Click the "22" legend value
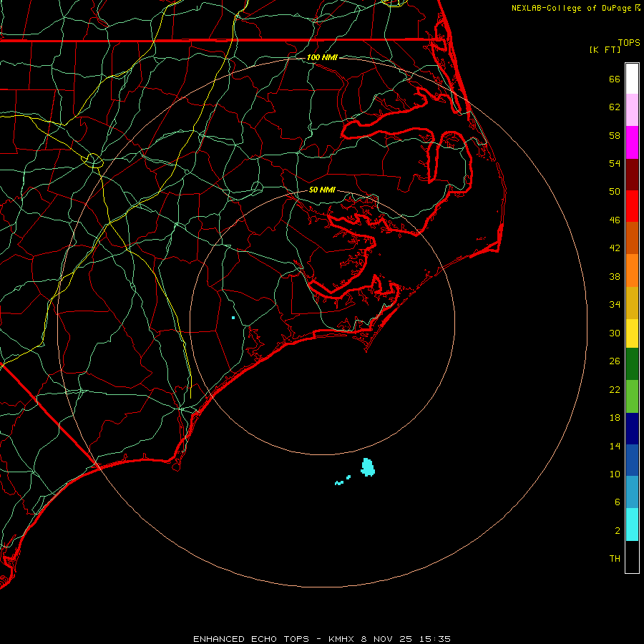 (x=615, y=390)
